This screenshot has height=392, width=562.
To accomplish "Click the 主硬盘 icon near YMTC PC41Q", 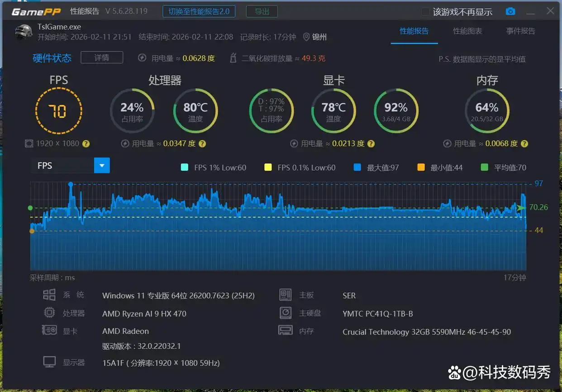I will click(x=285, y=312).
